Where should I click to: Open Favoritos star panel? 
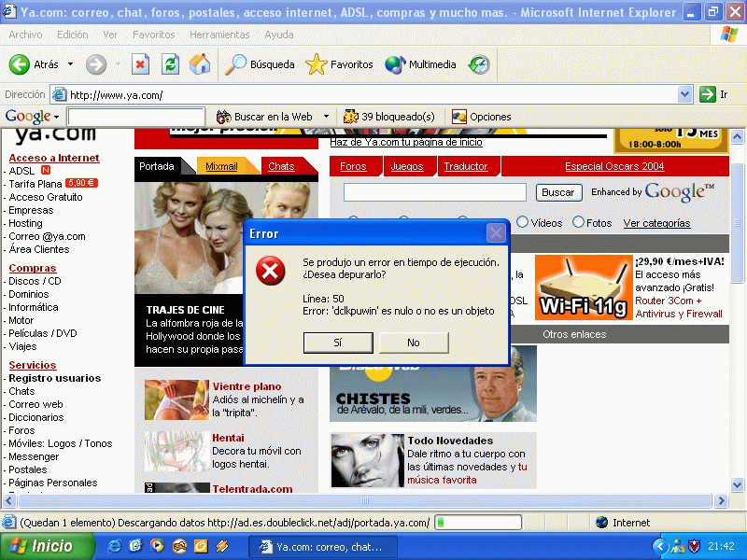point(339,64)
